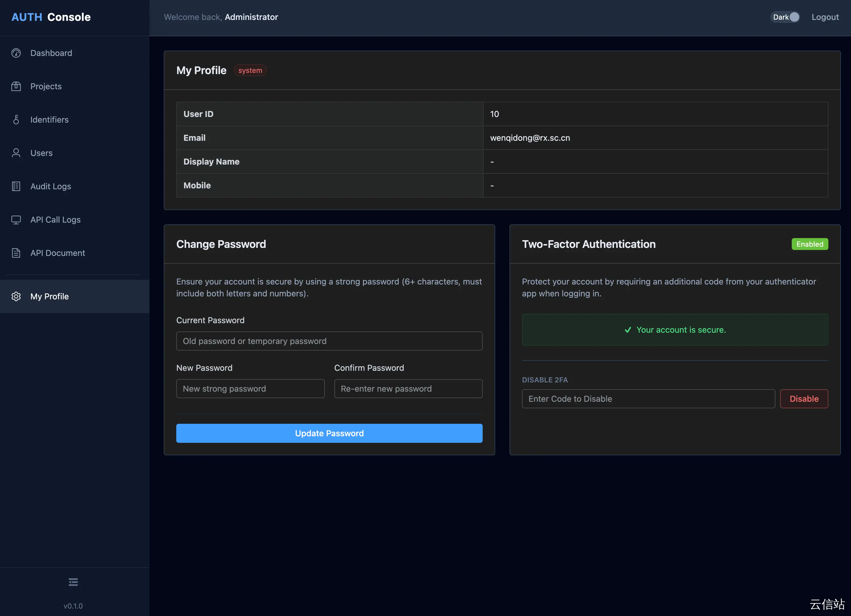Collapse the sidebar with the hamburger icon
This screenshot has height=616, width=851.
click(73, 582)
